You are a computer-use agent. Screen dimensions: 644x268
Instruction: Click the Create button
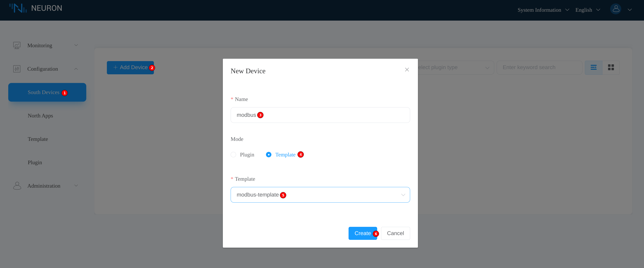pyautogui.click(x=363, y=233)
